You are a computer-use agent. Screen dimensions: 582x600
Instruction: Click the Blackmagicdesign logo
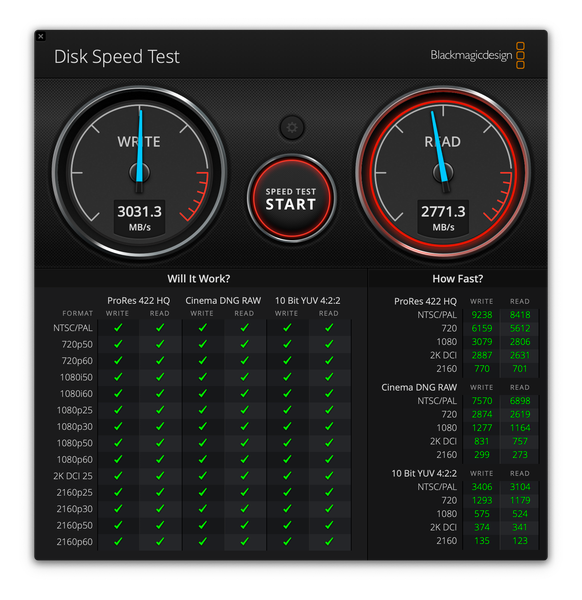478,55
